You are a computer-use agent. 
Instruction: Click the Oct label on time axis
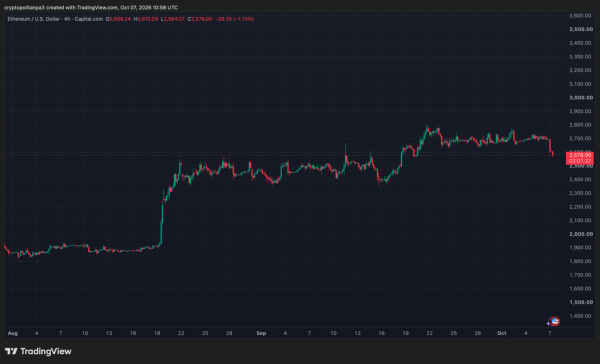[502, 333]
